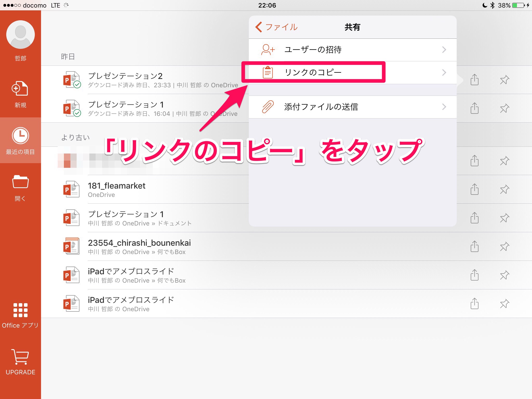This screenshot has width=532, height=399.
Task: Open the profile avatar for 哲郎
Action: click(x=21, y=35)
